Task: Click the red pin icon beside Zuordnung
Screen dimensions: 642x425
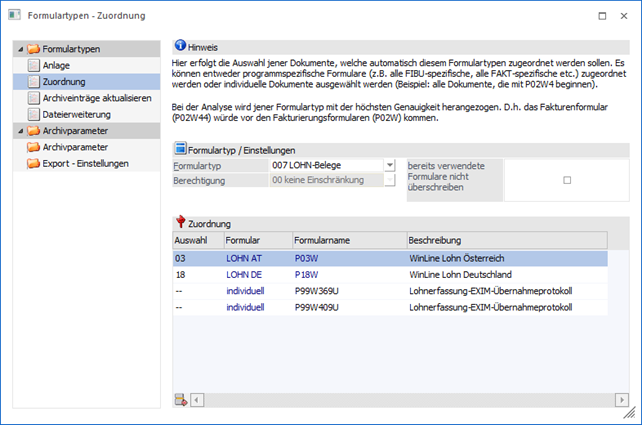Action: [x=180, y=222]
